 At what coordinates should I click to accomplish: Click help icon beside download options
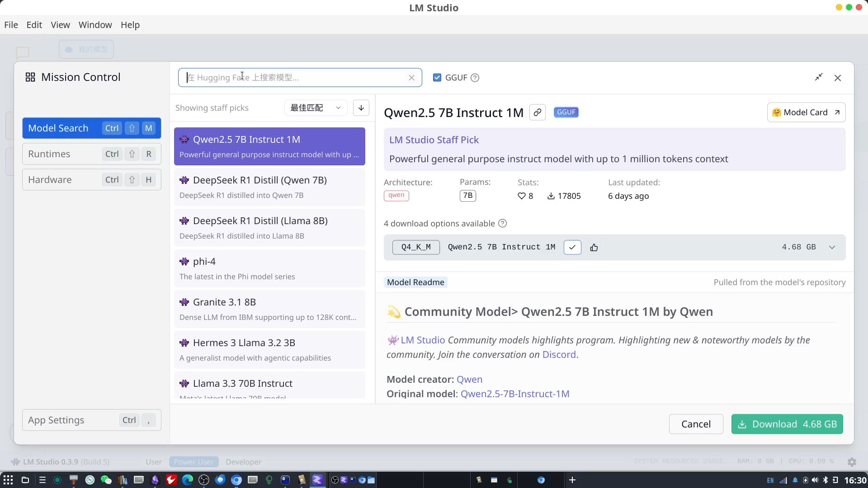pyautogui.click(x=502, y=223)
